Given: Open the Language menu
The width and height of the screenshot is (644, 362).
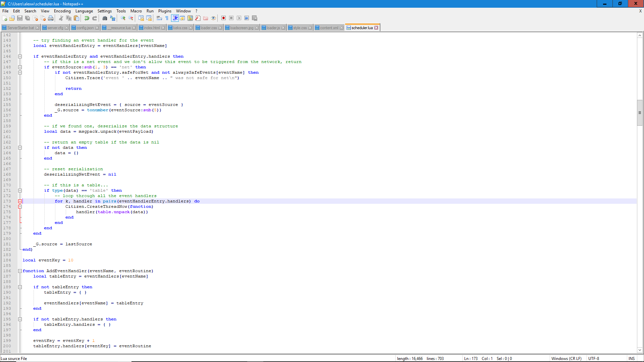Looking at the screenshot, I should 84,11.
